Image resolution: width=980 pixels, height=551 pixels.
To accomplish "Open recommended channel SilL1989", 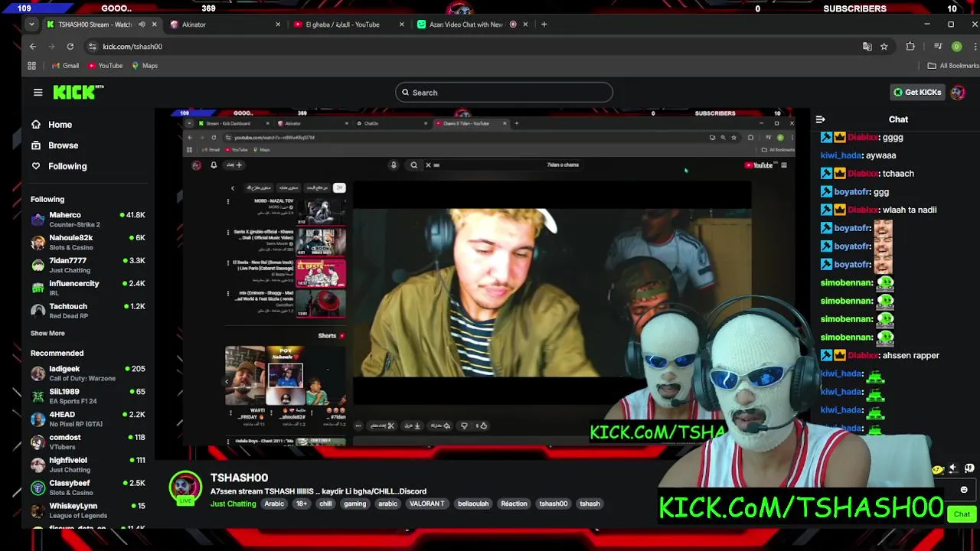I will click(88, 396).
